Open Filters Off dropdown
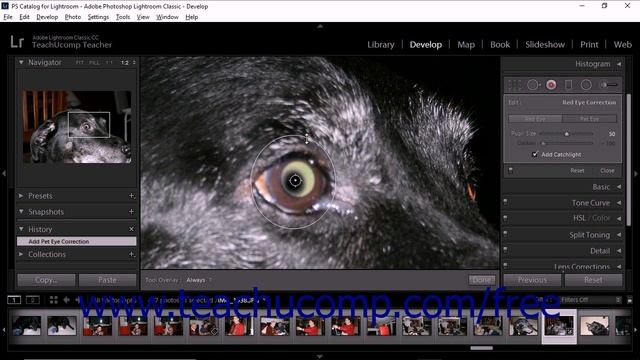This screenshot has height=360, width=640. (591, 300)
